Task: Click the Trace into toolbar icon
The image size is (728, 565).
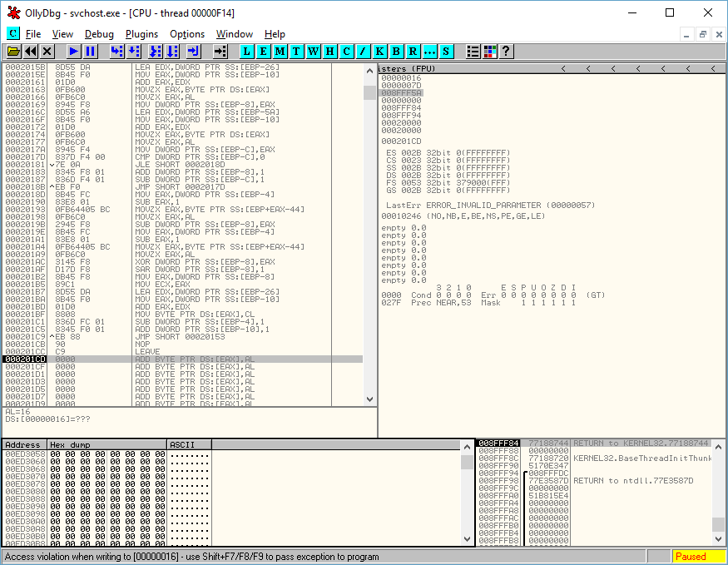Action: 155,51
